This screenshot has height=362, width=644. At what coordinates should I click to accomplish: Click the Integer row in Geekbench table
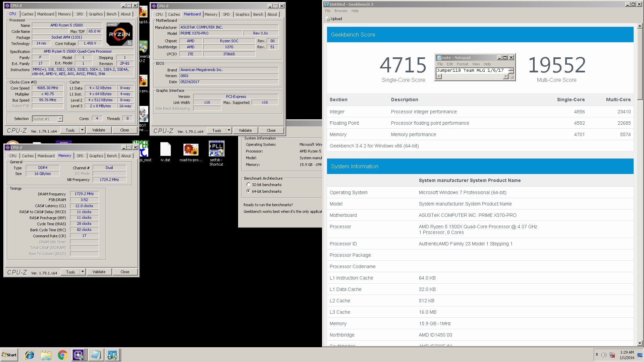pyautogui.click(x=480, y=112)
